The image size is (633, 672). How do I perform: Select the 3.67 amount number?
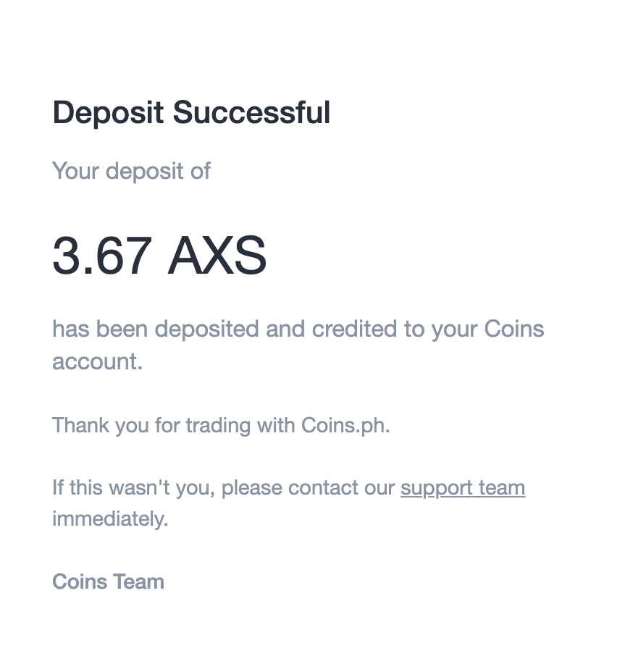(102, 256)
